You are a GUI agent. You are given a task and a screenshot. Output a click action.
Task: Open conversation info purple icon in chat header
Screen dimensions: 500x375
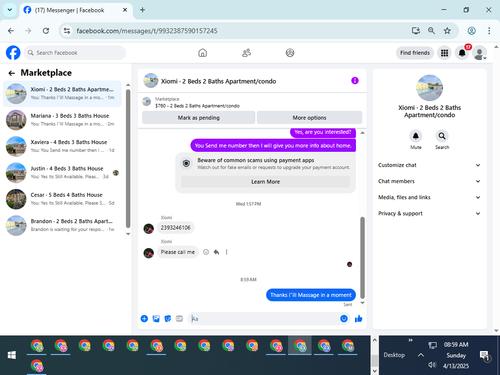pyautogui.click(x=355, y=81)
